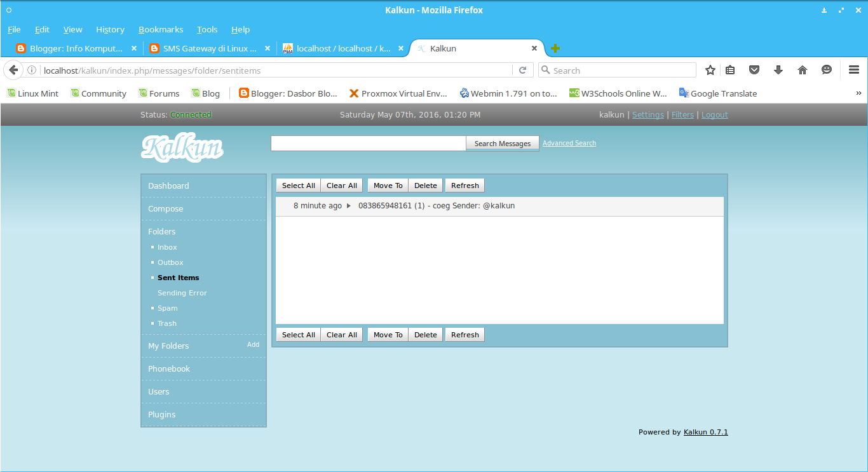
Task: Open the View menu
Action: click(x=72, y=29)
